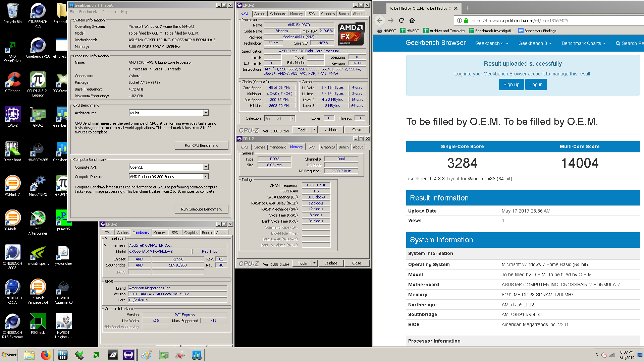Image resolution: width=644 pixels, height=362 pixels.
Task: Click Search in Geekbench Browser navbar
Action: pyautogui.click(x=630, y=43)
